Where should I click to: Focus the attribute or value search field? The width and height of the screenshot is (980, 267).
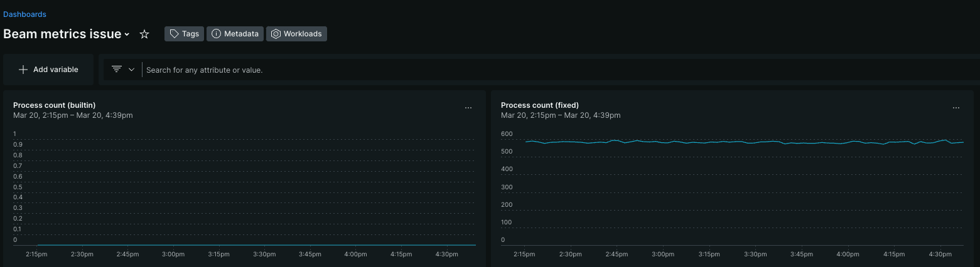(x=561, y=70)
